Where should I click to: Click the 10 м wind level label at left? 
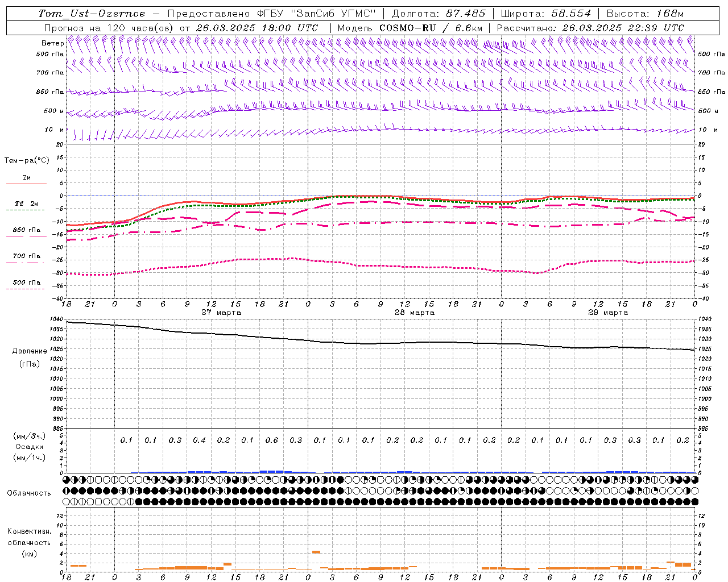(x=55, y=130)
